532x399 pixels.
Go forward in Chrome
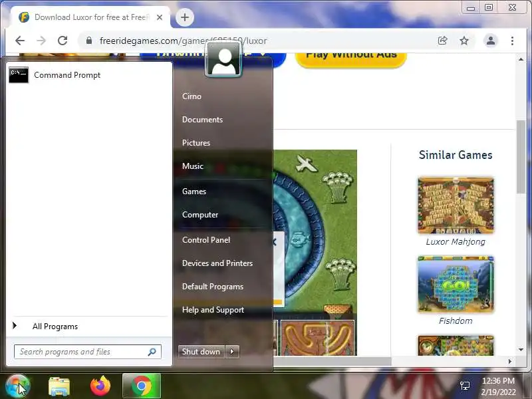point(41,41)
